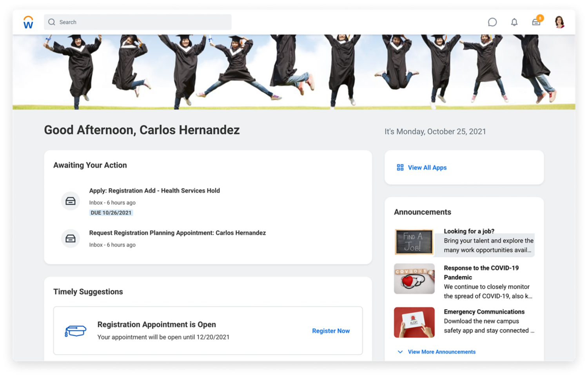
Task: Click the View All Apps grid icon
Action: click(x=400, y=168)
